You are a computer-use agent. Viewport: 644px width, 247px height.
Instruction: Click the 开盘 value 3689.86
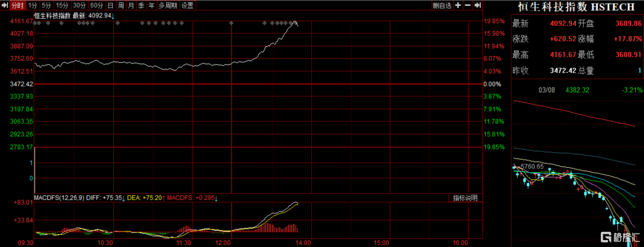point(628,23)
